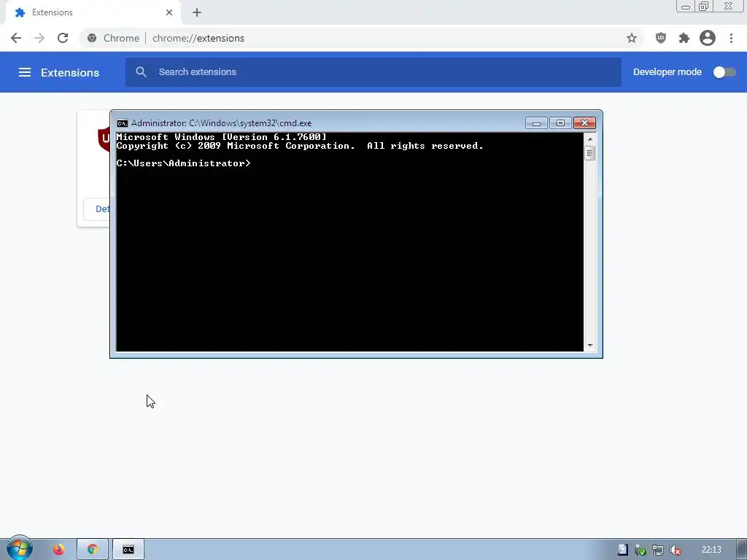Reload the chrome://extensions page
The width and height of the screenshot is (747, 560).
point(63,38)
